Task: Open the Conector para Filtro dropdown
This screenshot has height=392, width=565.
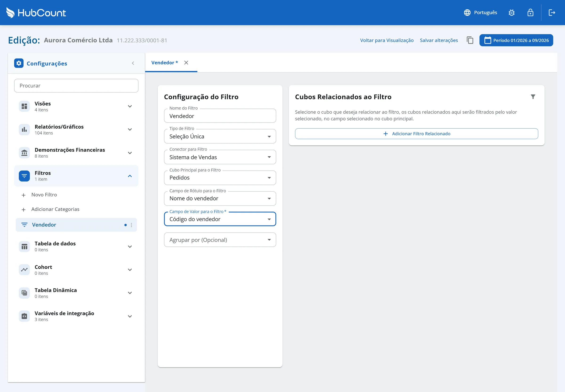Action: (x=220, y=157)
